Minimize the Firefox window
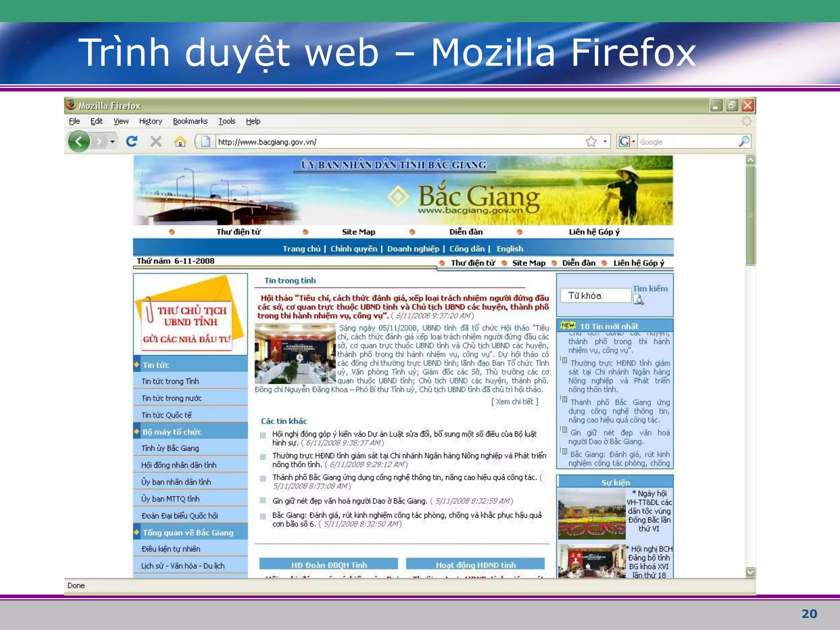Image resolution: width=840 pixels, height=630 pixels. (x=716, y=105)
